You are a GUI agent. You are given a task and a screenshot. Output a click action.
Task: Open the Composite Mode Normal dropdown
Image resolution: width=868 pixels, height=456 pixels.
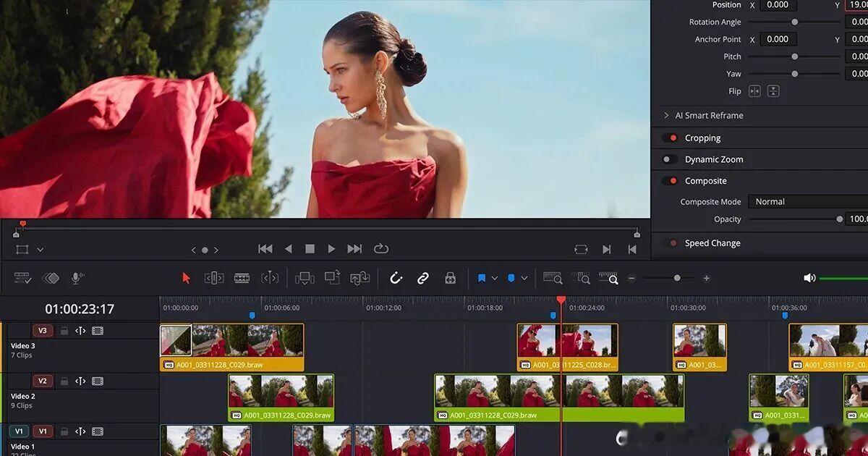[807, 201]
